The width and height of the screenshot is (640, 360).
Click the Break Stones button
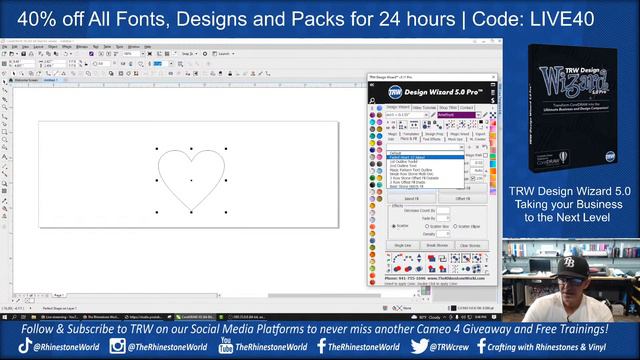(x=437, y=245)
